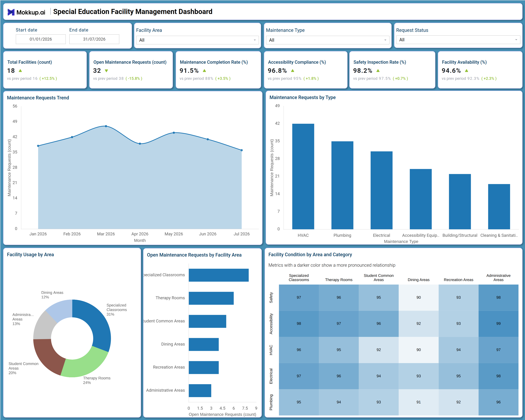This screenshot has width=525, height=420.
Task: Click the Accessibility / Therapy Rooms cell 97
Action: pos(339,324)
